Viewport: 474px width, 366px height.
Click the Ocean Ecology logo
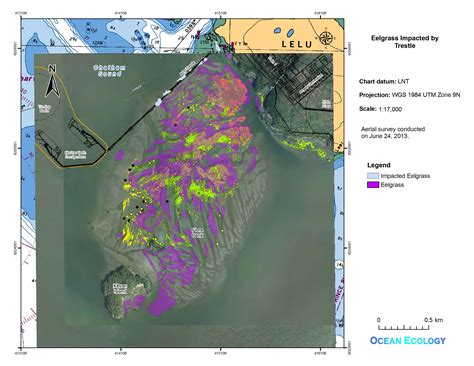[x=408, y=341]
